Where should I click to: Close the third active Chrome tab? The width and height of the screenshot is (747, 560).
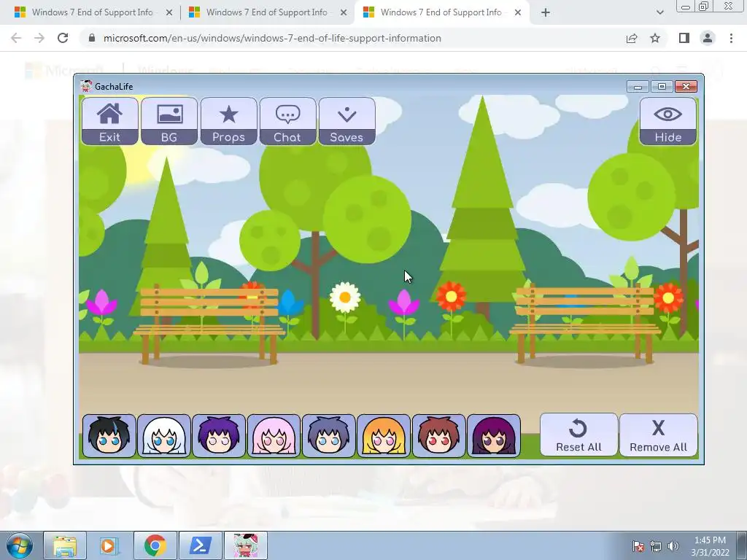pos(518,13)
